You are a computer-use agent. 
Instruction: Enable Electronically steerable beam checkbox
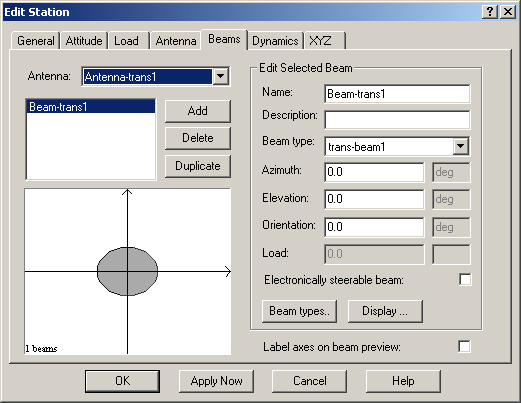tap(465, 279)
